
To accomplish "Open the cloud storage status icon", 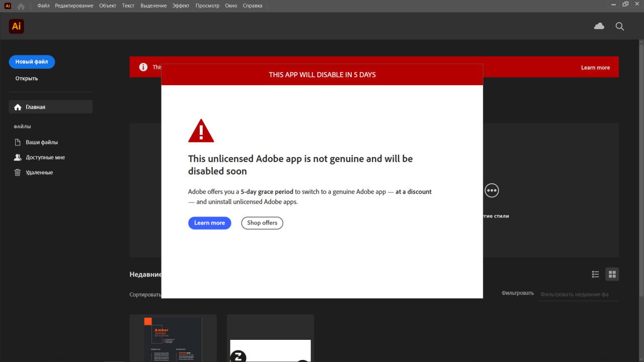I will click(599, 26).
